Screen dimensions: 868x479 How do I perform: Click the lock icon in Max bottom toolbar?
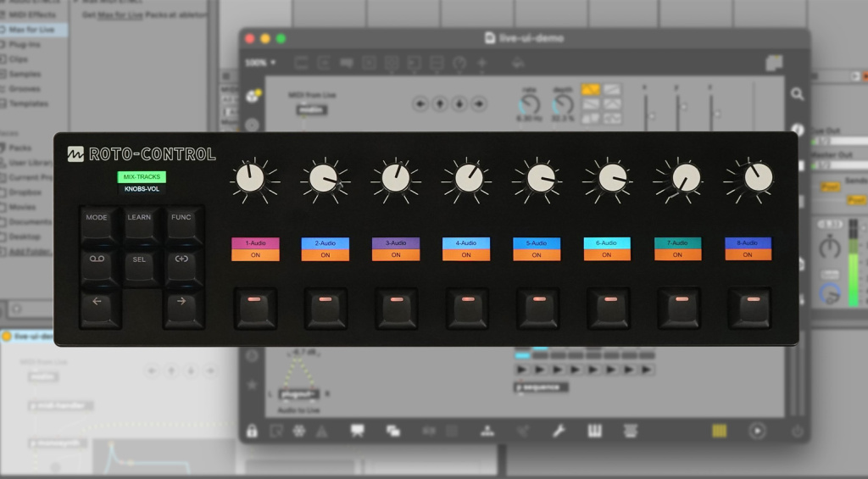pyautogui.click(x=252, y=431)
